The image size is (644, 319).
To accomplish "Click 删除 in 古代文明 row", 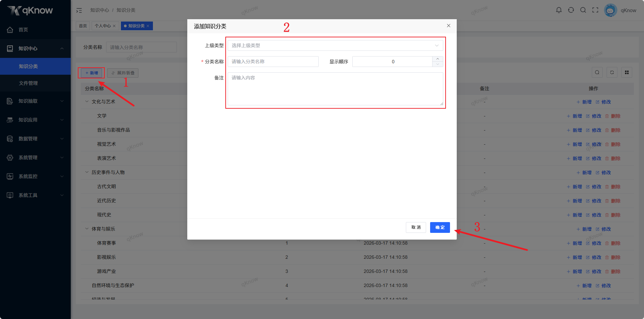I will pyautogui.click(x=613, y=187).
